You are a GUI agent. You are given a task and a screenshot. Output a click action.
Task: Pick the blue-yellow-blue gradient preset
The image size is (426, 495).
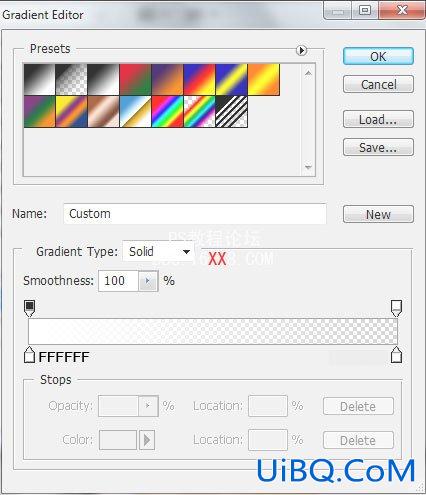click(x=231, y=80)
